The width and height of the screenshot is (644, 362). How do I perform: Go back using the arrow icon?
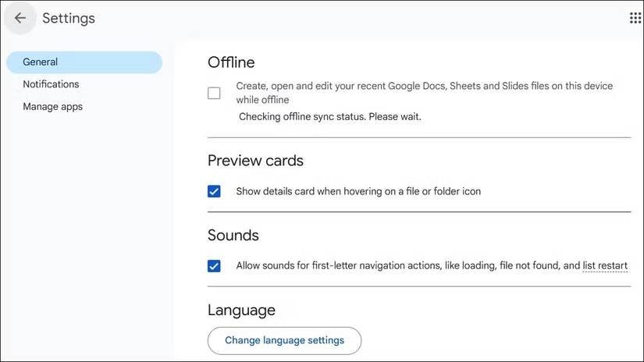click(20, 18)
